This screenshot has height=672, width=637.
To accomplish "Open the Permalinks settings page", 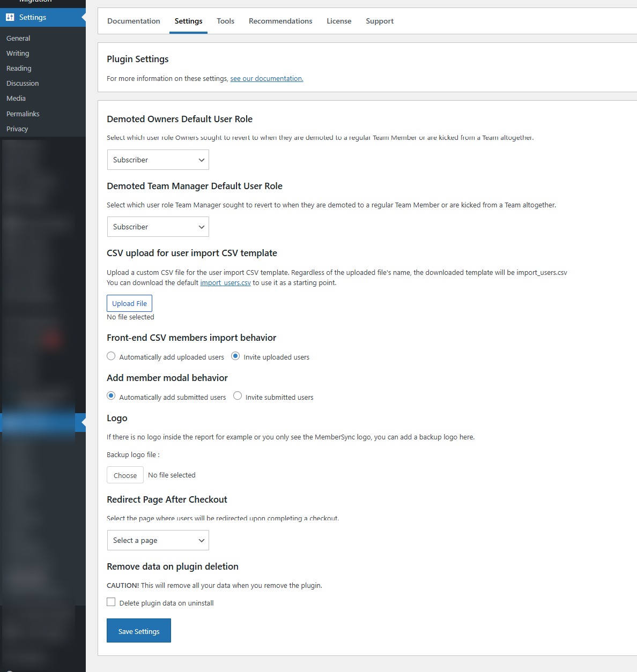I will 23,114.
